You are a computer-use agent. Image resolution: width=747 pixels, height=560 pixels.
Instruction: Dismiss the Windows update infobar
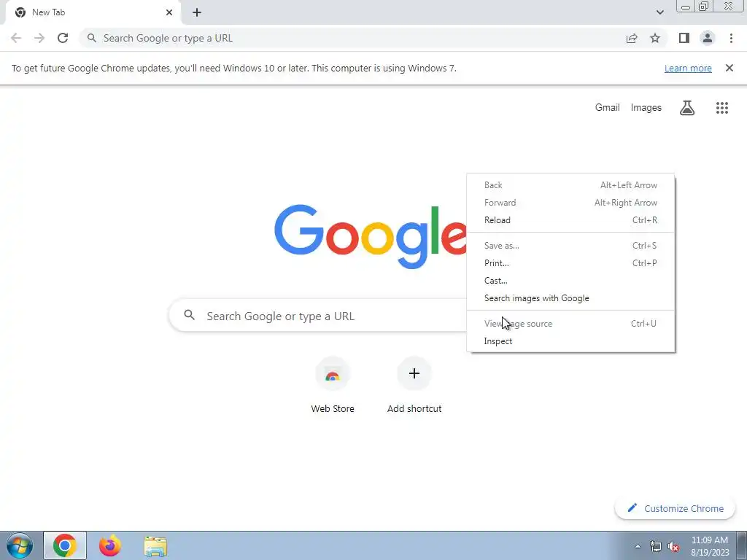point(729,68)
